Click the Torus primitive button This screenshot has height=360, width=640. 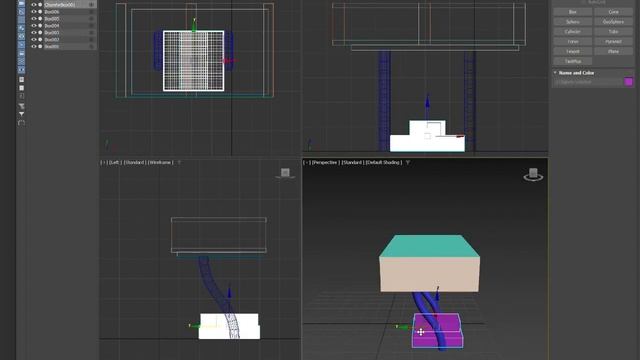573,42
